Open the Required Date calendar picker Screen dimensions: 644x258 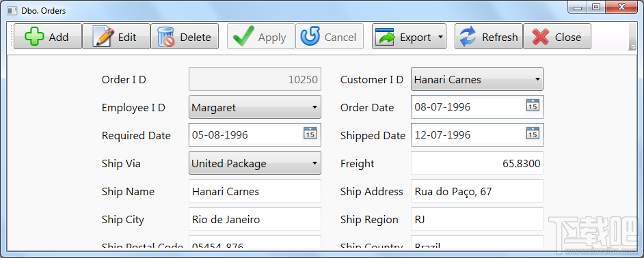tap(310, 133)
